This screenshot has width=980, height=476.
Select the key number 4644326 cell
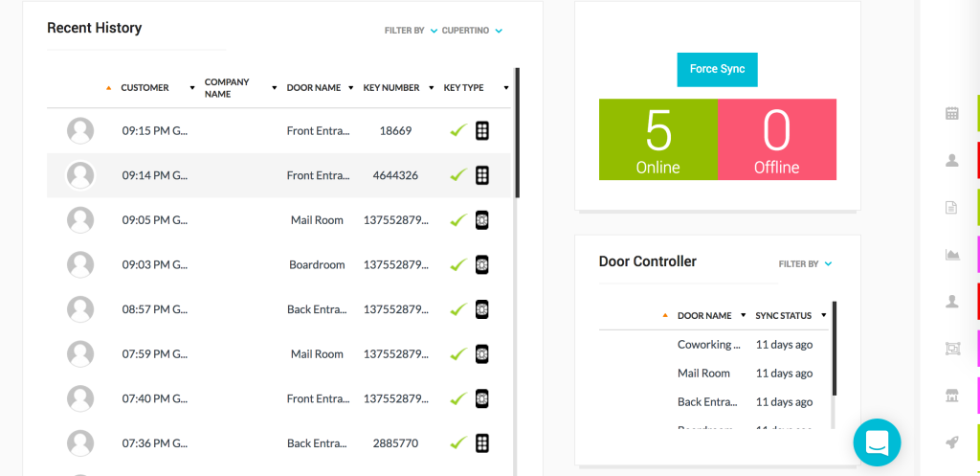pyautogui.click(x=395, y=176)
